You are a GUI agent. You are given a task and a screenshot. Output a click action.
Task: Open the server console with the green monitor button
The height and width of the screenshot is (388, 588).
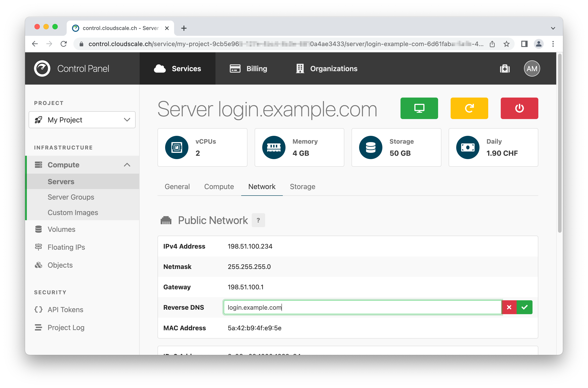pyautogui.click(x=419, y=108)
